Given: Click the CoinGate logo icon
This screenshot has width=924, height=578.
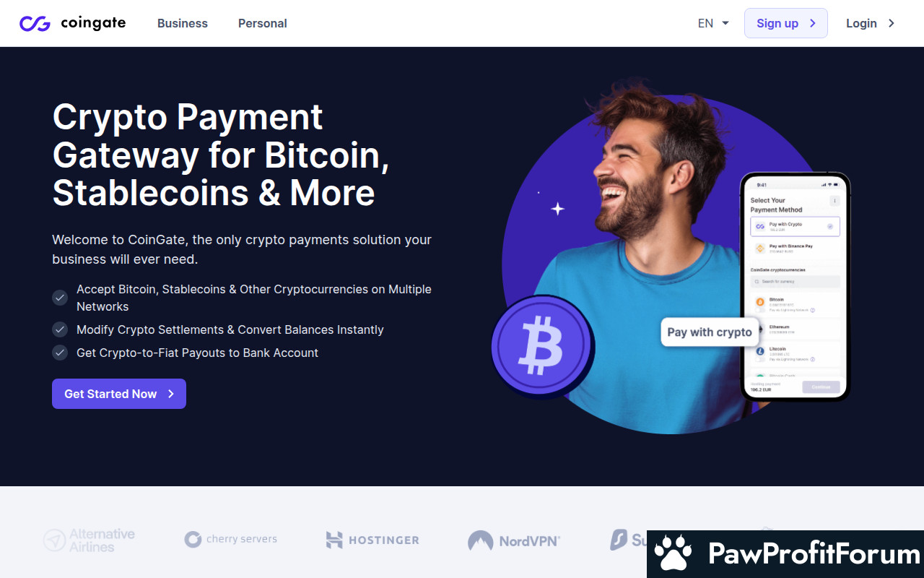Looking at the screenshot, I should tap(35, 23).
